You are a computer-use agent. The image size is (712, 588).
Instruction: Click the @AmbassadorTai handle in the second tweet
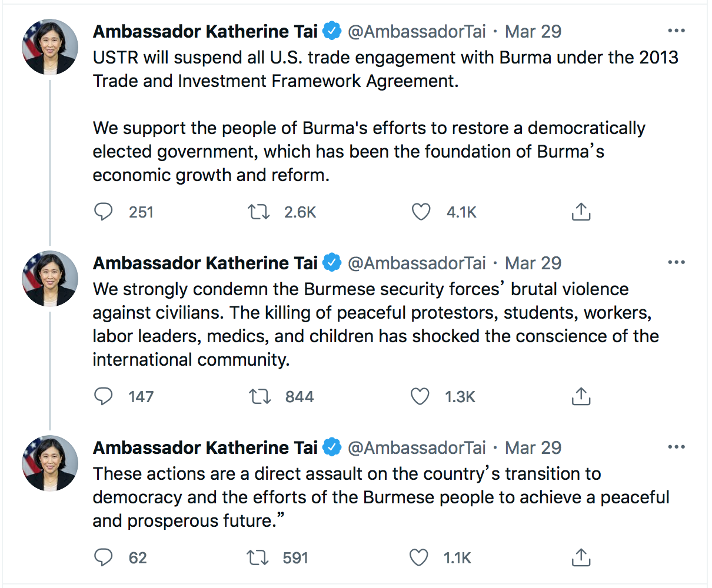417,263
